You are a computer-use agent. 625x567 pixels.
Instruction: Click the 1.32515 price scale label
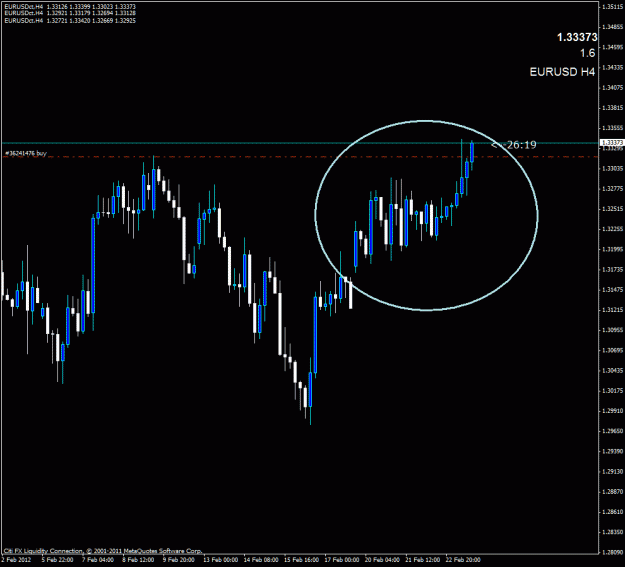613,209
